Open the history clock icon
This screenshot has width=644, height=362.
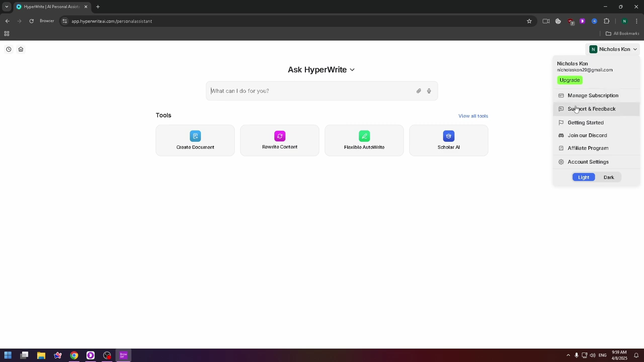9,49
